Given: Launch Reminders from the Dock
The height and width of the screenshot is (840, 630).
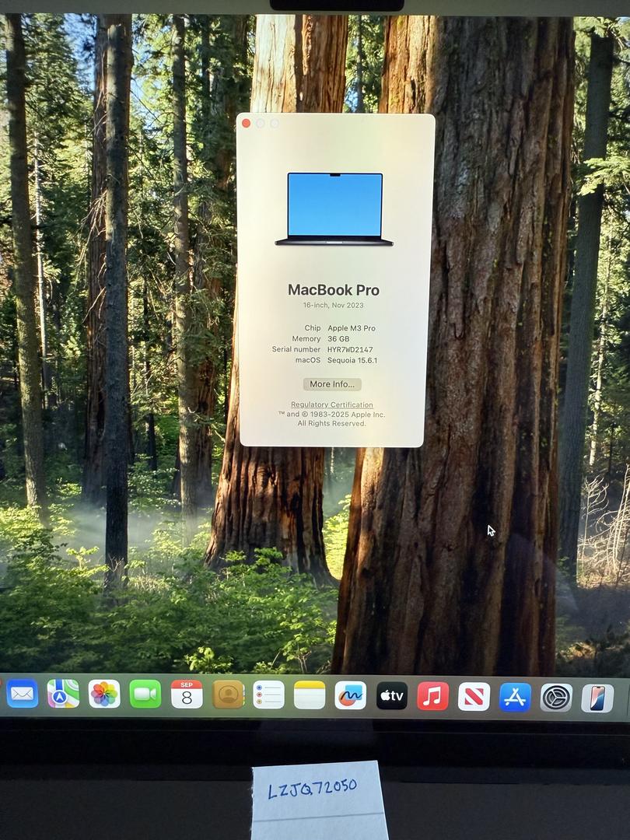Looking at the screenshot, I should 268,695.
